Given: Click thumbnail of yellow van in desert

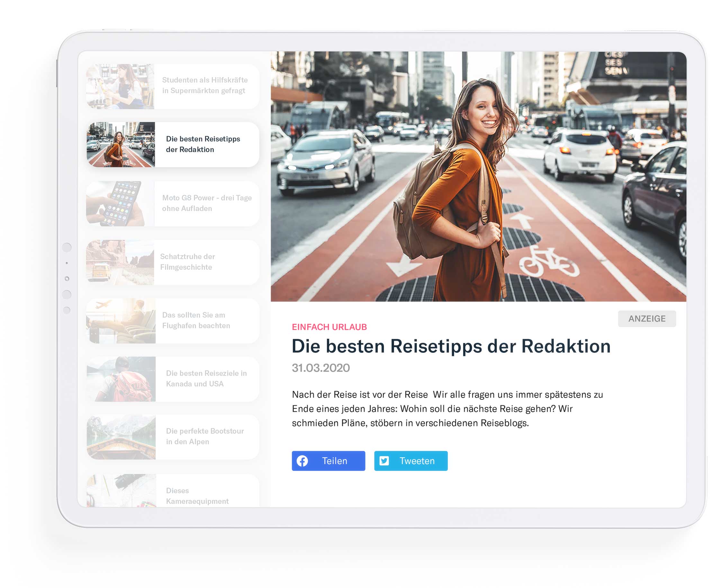Looking at the screenshot, I should 120,262.
